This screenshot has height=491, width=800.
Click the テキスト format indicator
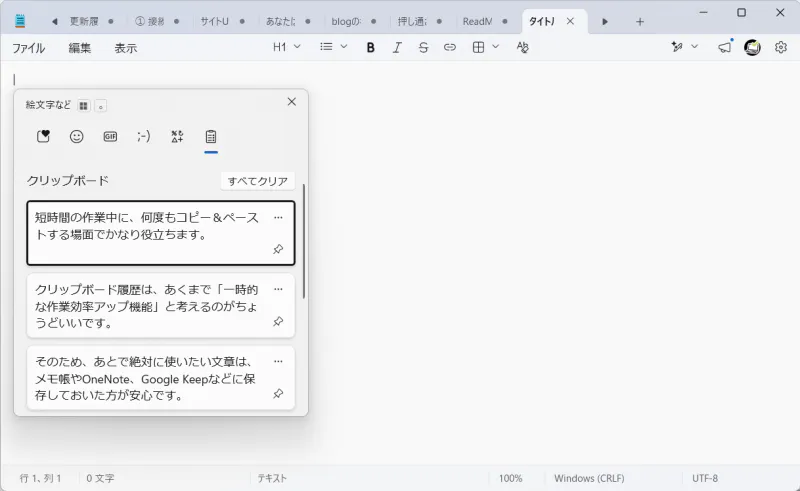[272, 478]
